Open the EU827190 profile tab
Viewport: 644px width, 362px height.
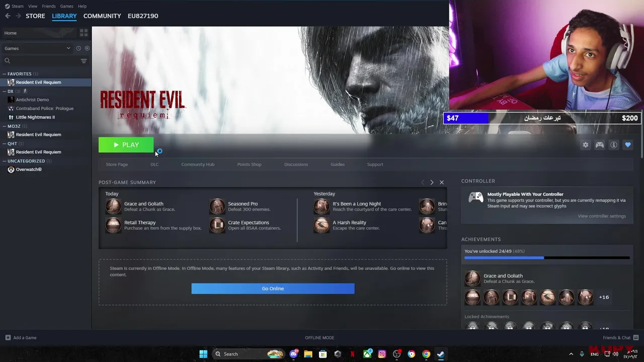click(143, 16)
